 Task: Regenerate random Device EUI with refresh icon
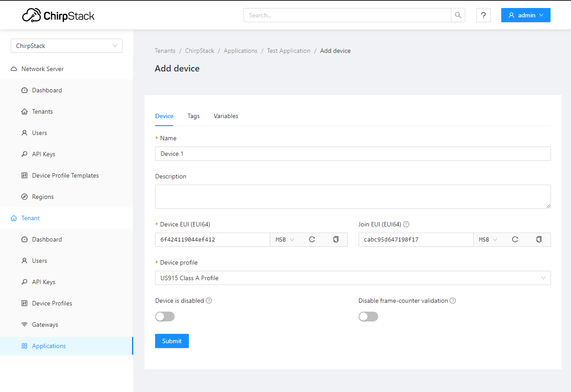tap(312, 240)
